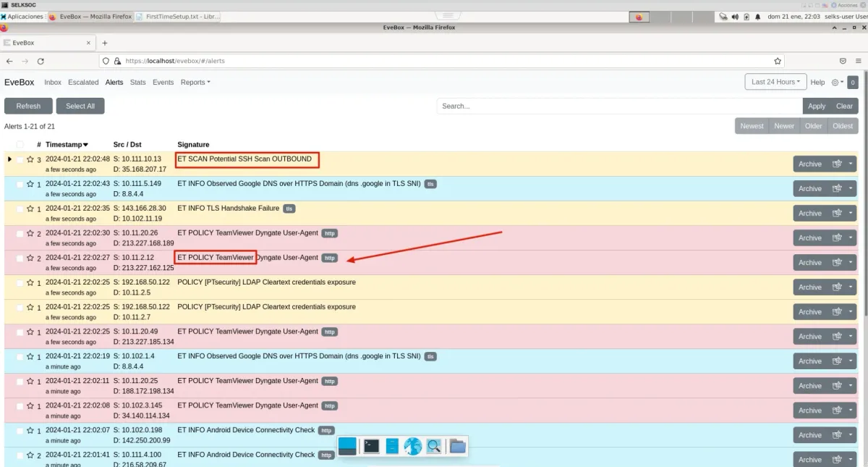The height and width of the screenshot is (467, 868).
Task: Open the file cabinet icon in dock
Action: tap(392, 446)
